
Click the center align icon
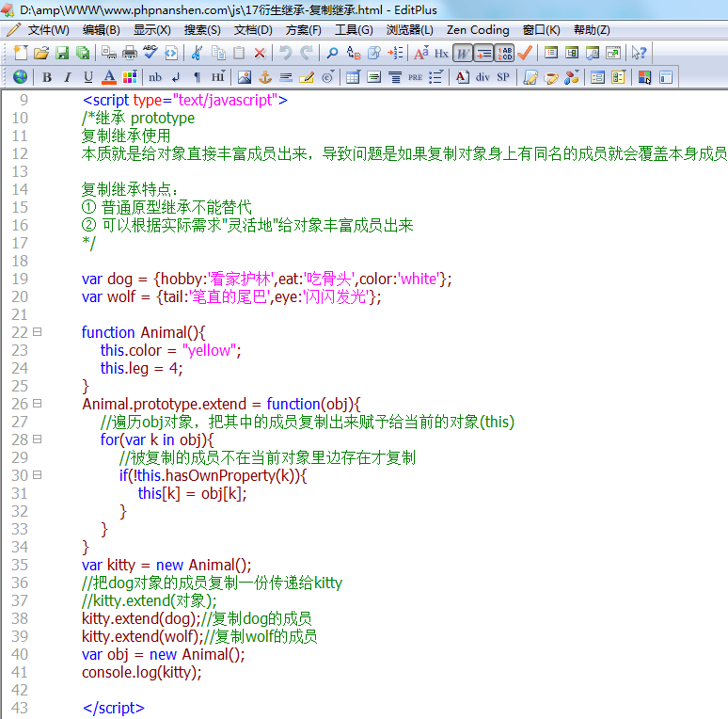coord(395,77)
